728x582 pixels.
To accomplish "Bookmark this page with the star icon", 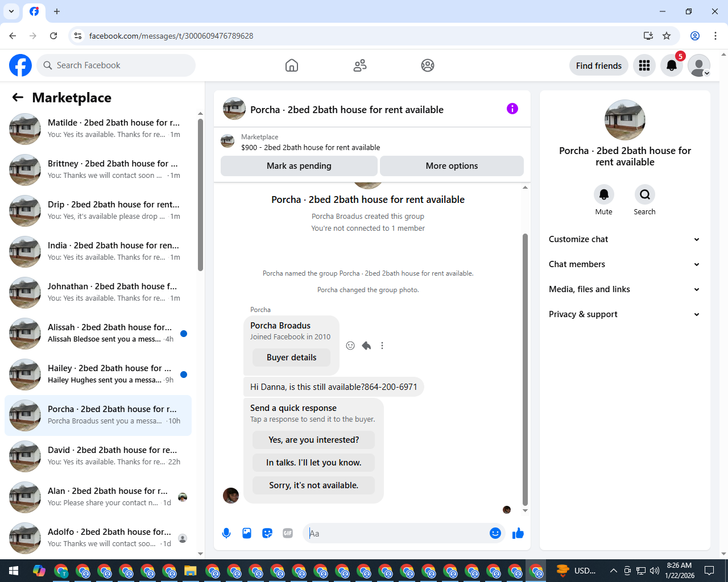I will click(x=667, y=36).
